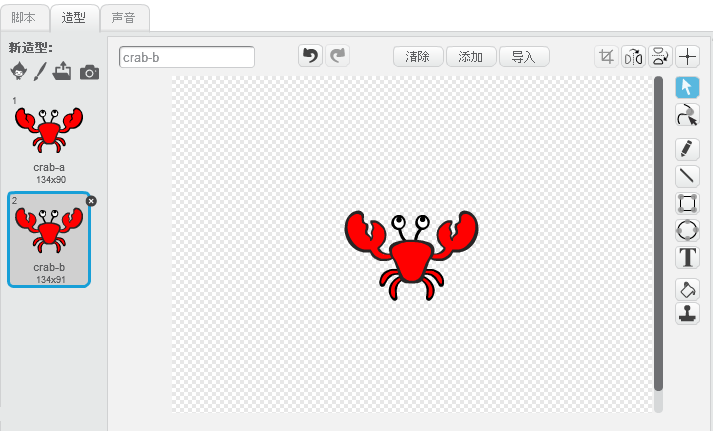The image size is (713, 431).
Task: Select the paint bucket fill tool
Action: coord(687,289)
